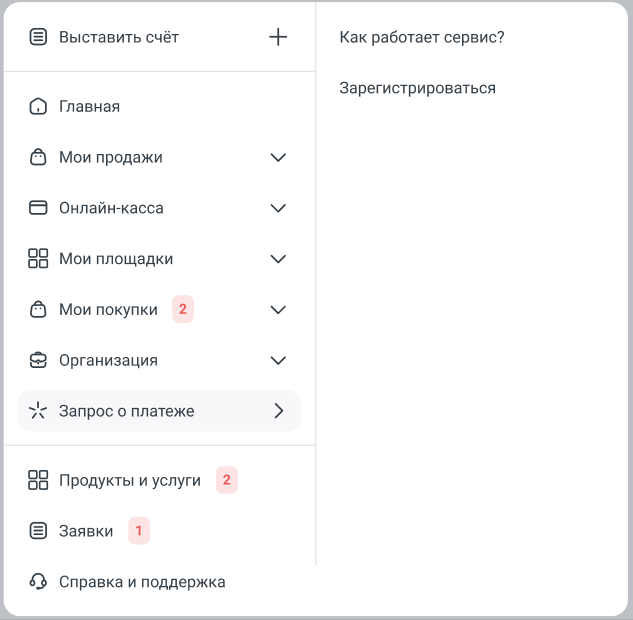This screenshot has width=633, height=620.
Task: Open the Продукты и услуги menu item
Action: coord(130,480)
